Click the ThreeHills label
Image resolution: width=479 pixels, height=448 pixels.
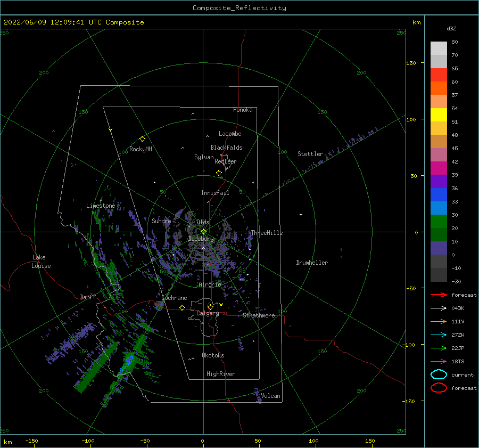tap(267, 233)
